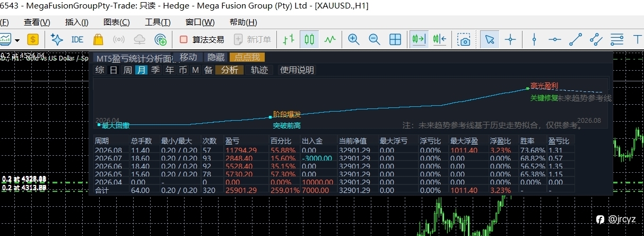Viewport: 644px width, 236px height.
Task: Click the radar add icon next to cloud
Action: (x=160, y=39)
